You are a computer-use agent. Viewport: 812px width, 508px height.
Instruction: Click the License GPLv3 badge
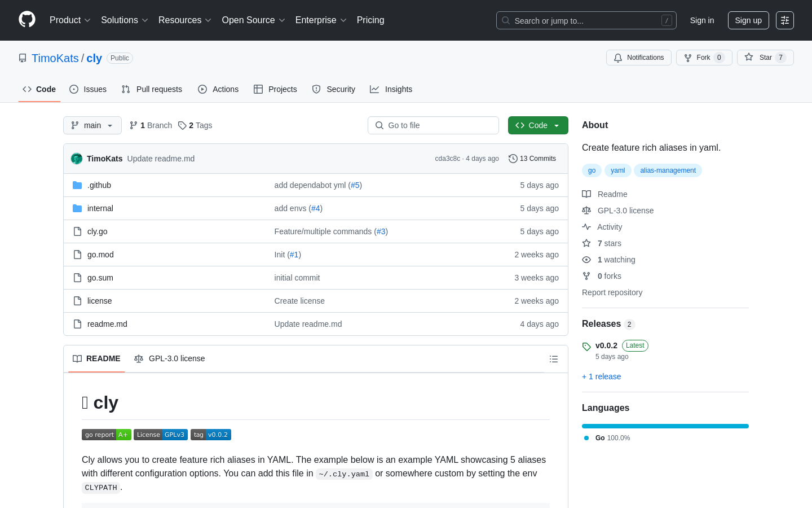pos(161,435)
